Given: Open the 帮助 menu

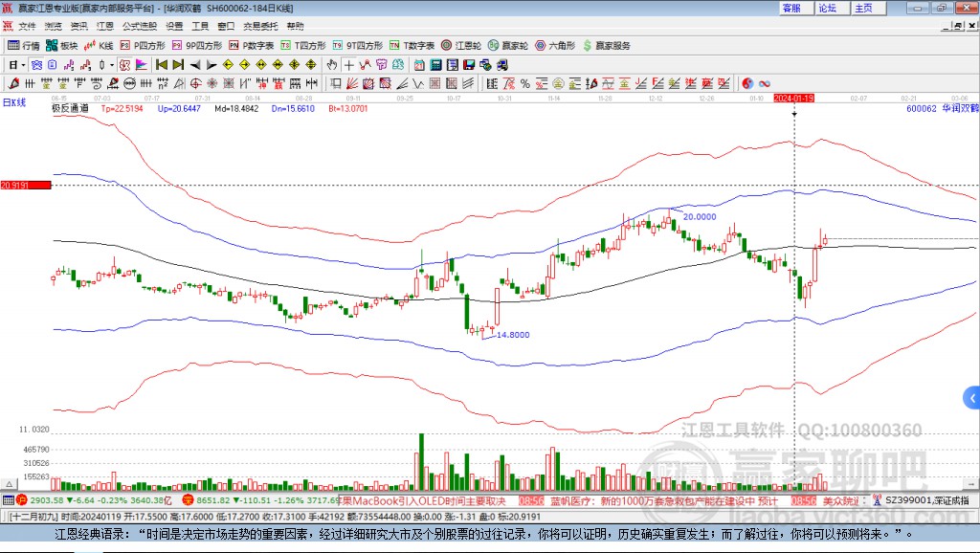Looking at the screenshot, I should coord(295,26).
